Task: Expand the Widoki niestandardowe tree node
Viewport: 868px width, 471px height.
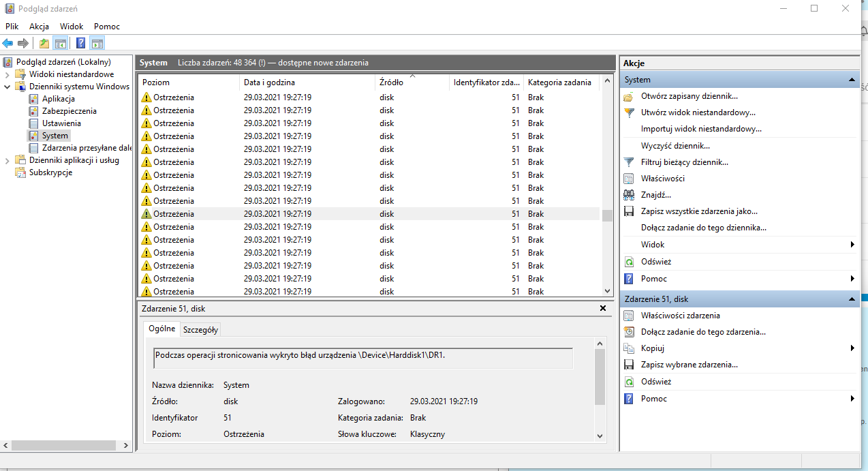Action: coord(7,74)
